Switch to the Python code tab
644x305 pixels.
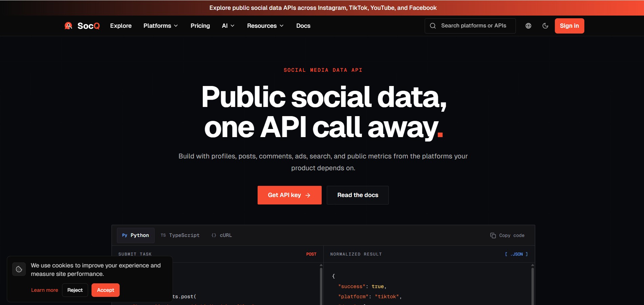coord(136,235)
